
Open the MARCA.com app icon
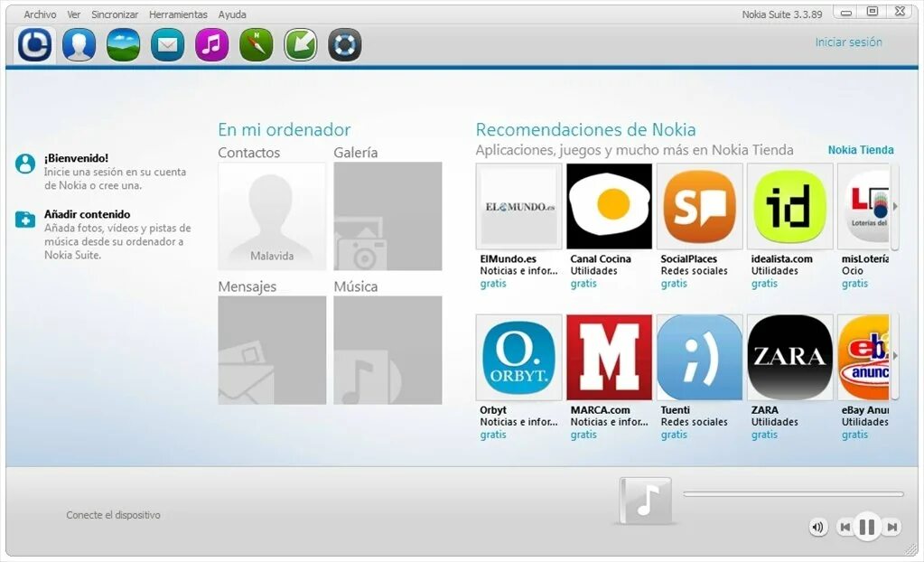tap(610, 358)
